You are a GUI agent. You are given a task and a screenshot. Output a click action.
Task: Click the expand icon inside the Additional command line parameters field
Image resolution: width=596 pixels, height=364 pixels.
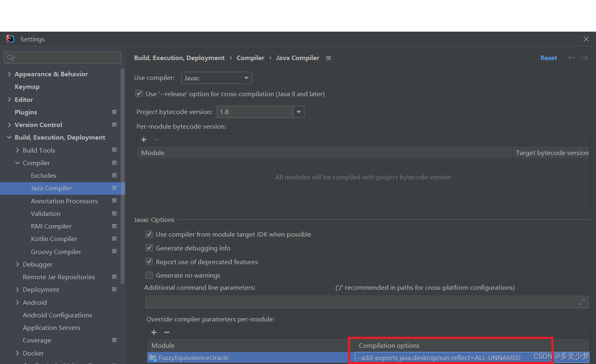point(581,302)
